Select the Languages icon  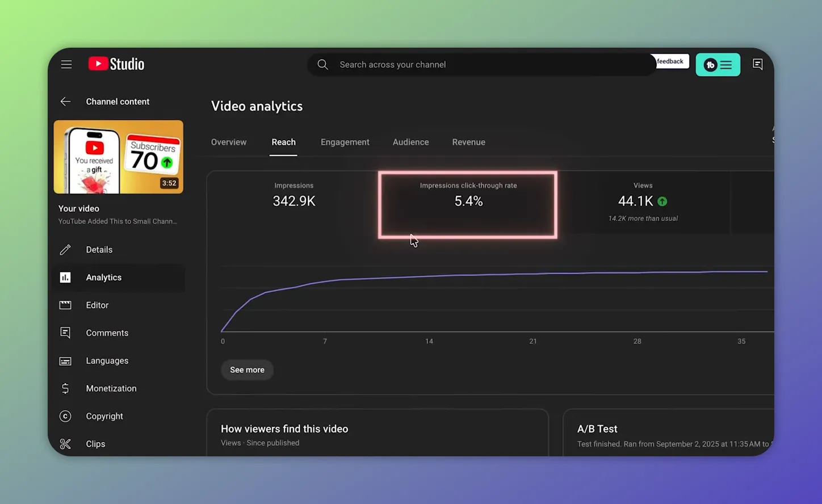(65, 360)
